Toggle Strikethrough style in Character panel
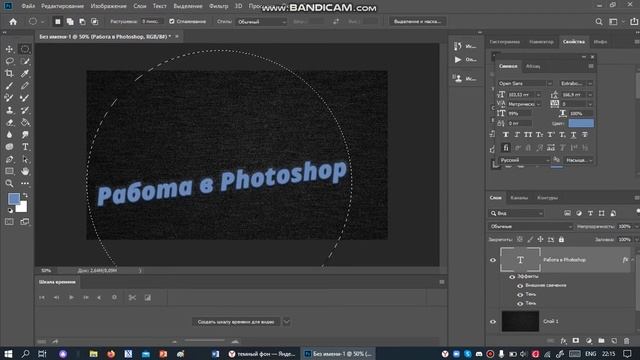The width and height of the screenshot is (640, 360). tap(584, 135)
